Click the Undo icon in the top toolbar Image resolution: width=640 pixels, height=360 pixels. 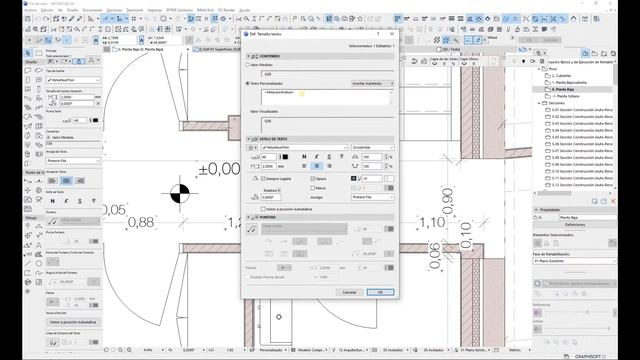click(x=38, y=19)
